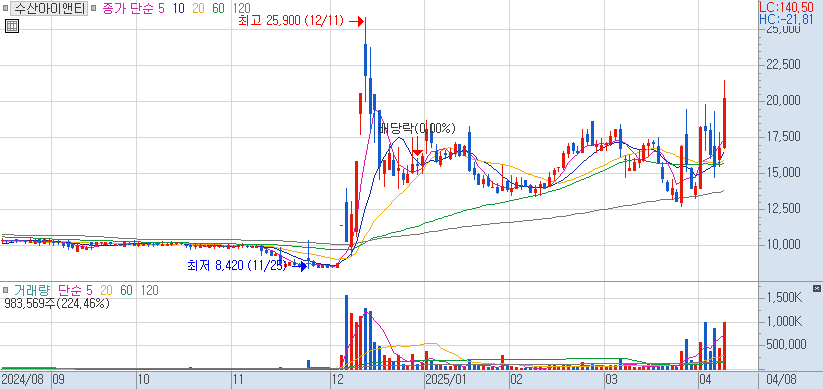Click the 12 month label on date axis

click(337, 379)
